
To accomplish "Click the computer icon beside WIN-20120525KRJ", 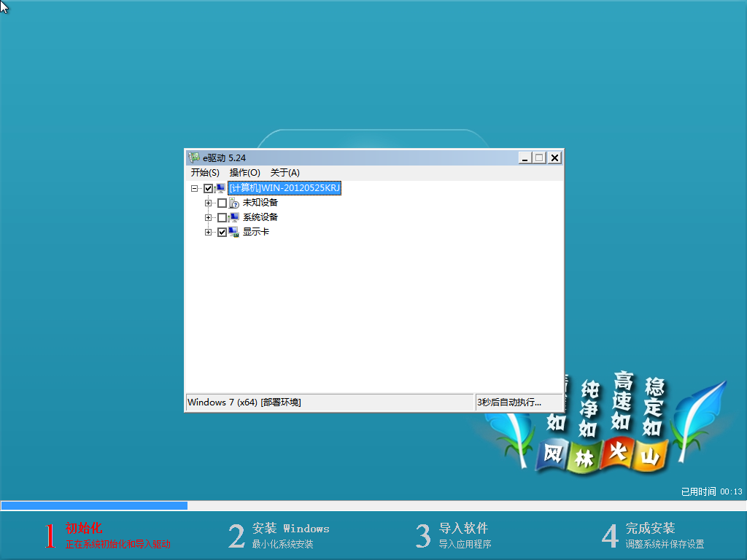I will (x=220, y=188).
